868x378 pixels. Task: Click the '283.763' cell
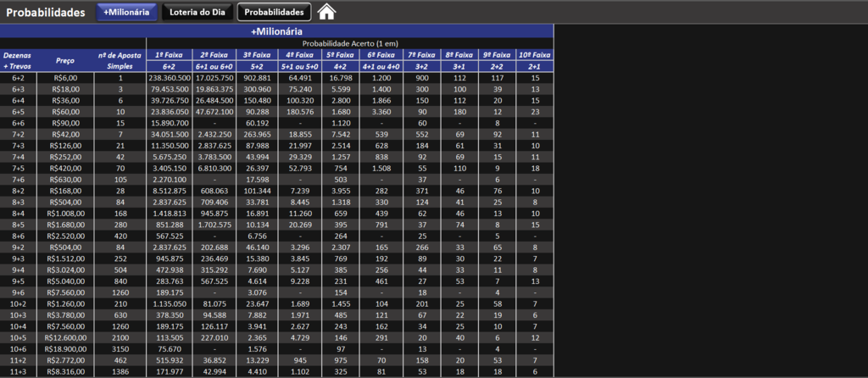tap(170, 281)
